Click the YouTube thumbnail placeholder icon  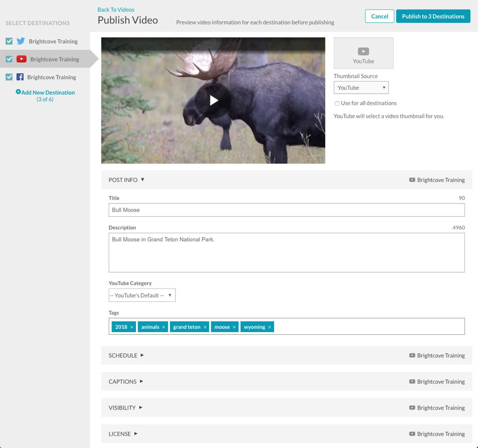[363, 52]
